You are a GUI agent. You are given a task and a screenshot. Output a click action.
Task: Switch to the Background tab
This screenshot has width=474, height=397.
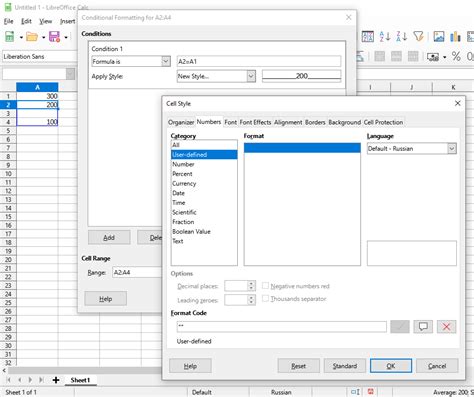(x=345, y=122)
